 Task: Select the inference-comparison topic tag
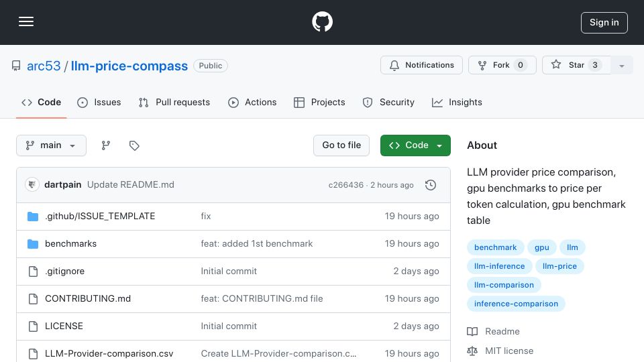click(516, 304)
